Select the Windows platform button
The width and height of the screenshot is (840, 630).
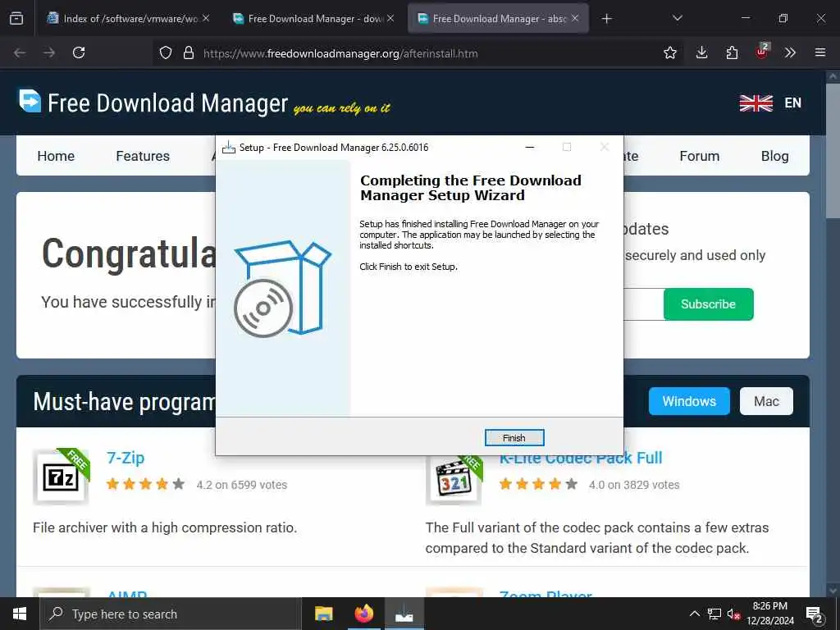pos(689,401)
